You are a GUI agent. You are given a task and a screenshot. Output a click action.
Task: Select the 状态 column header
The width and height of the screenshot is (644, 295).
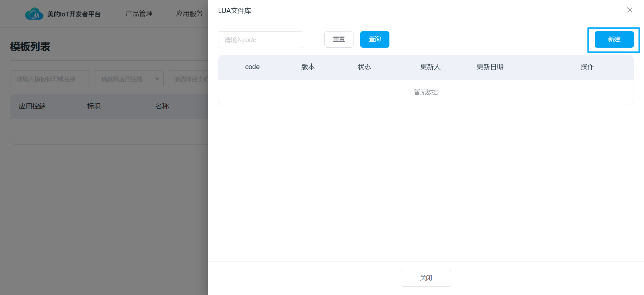(364, 67)
